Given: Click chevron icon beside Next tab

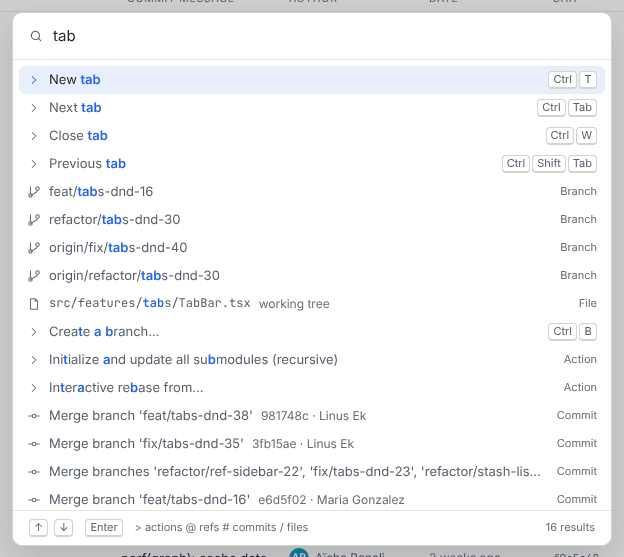Looking at the screenshot, I should 34,108.
